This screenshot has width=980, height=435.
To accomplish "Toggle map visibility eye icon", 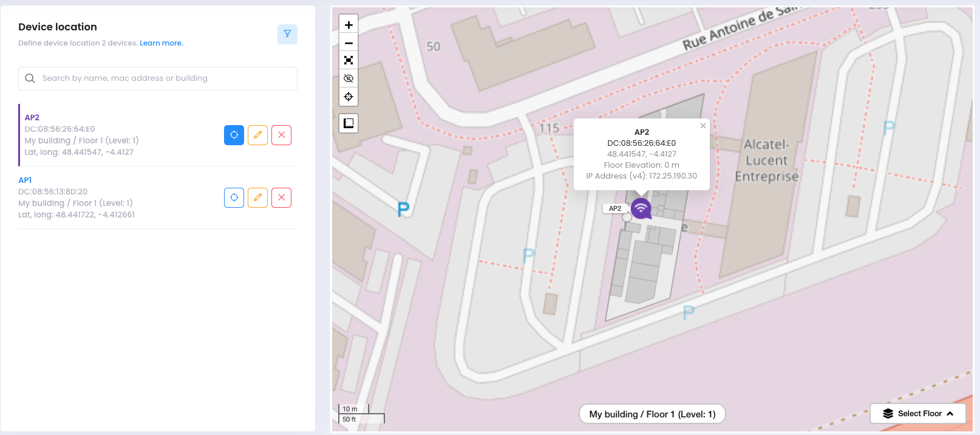I will 349,78.
